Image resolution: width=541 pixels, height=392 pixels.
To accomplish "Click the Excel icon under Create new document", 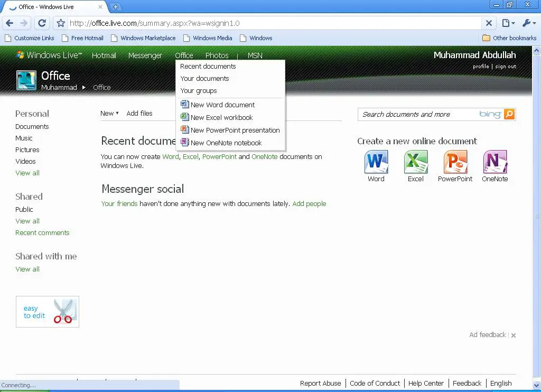I will click(x=416, y=162).
